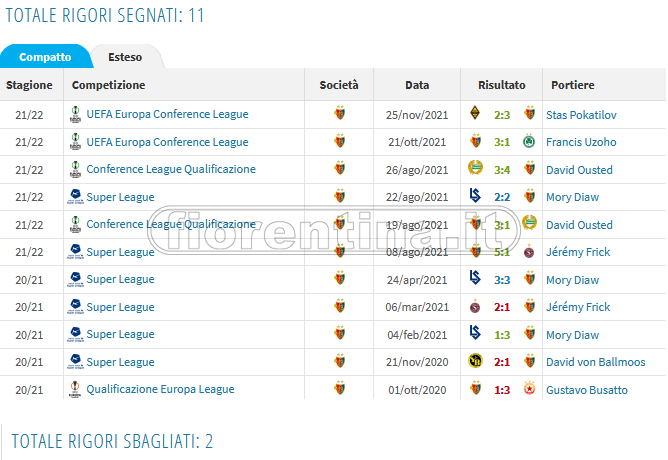Click the Società club crest in the 21/ott/2021 row
The height and width of the screenshot is (460, 668).
click(339, 142)
